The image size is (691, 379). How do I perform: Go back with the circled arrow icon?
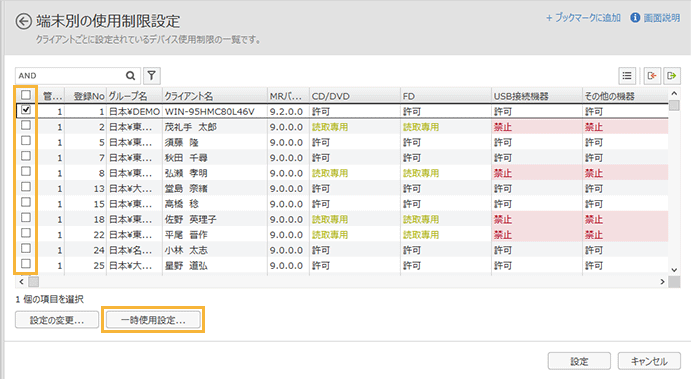point(24,21)
